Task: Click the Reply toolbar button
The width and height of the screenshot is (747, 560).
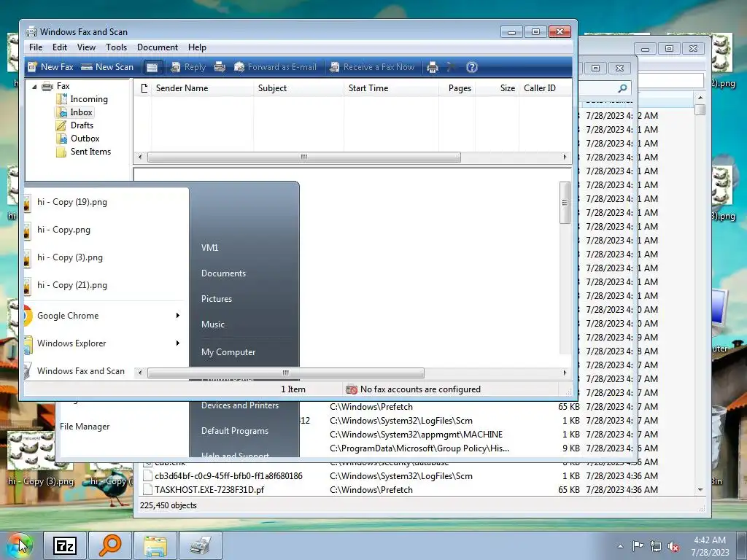Action: [x=188, y=67]
